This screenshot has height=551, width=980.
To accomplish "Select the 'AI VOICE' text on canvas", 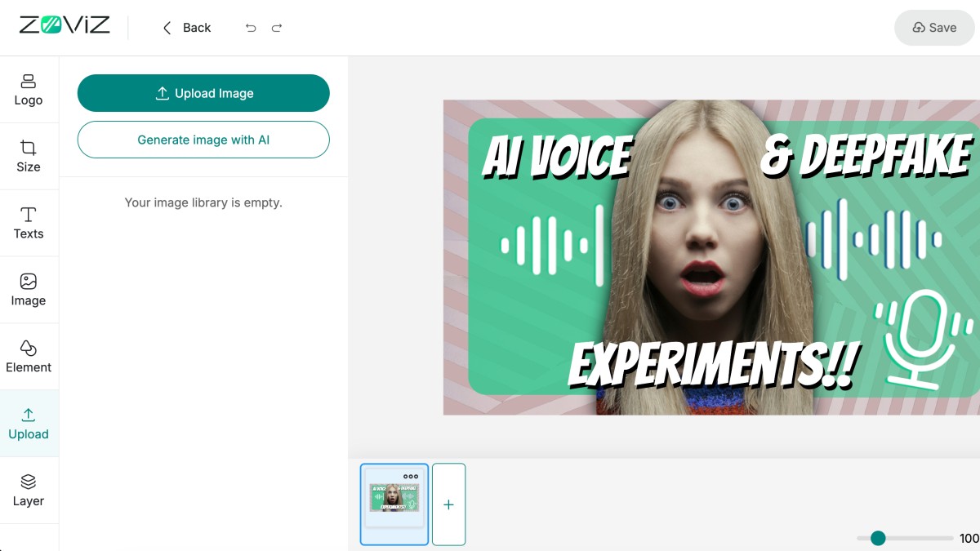I will pyautogui.click(x=557, y=156).
